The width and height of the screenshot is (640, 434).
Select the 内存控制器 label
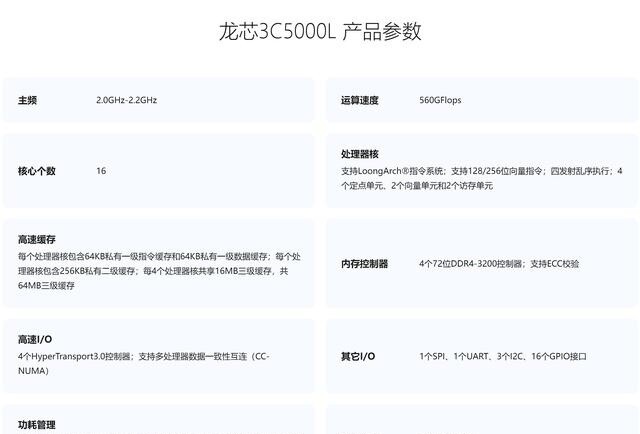pos(364,264)
